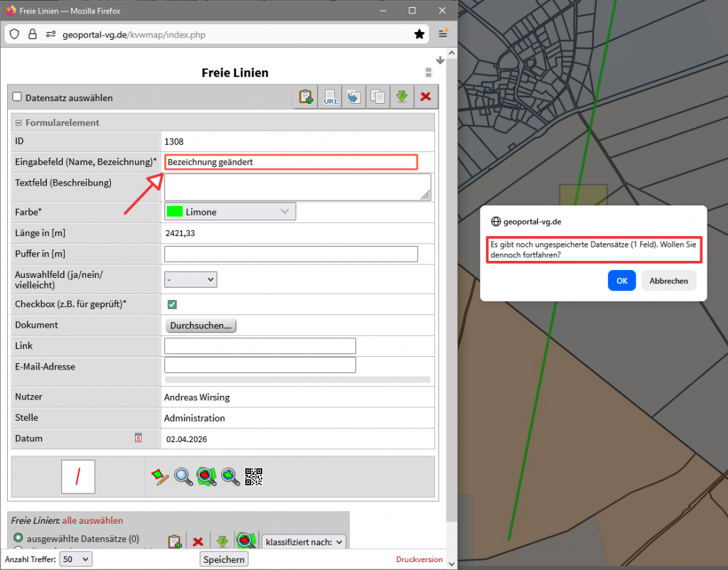The image size is (728, 570).
Task: Open the QR code icon
Action: 254,477
